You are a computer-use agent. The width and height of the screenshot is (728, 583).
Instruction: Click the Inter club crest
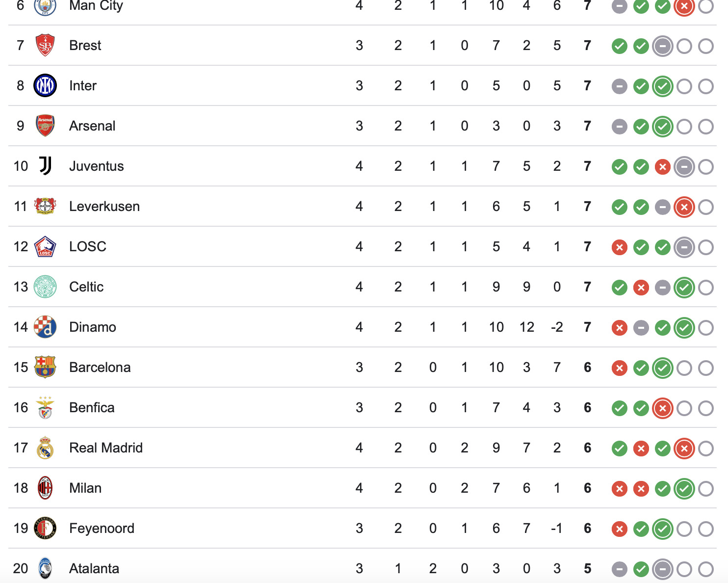click(45, 86)
